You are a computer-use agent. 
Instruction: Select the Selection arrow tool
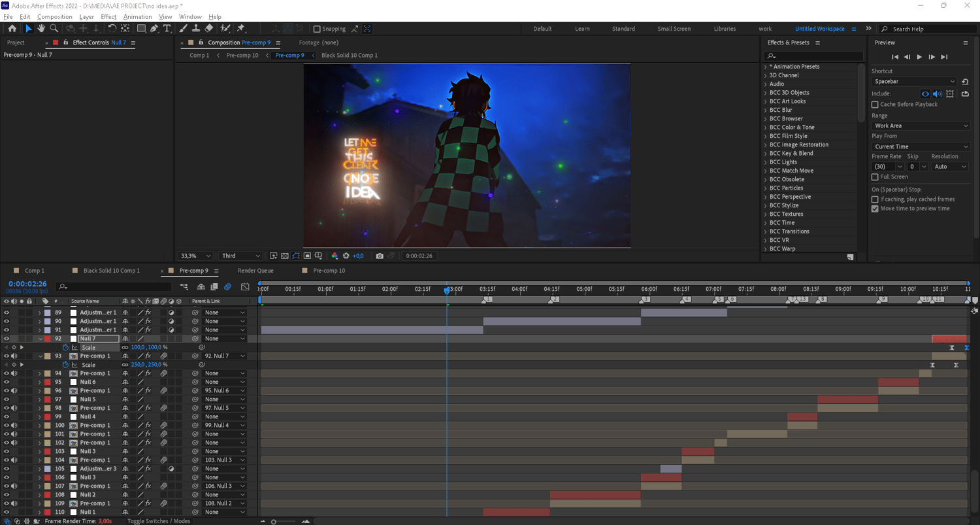point(28,29)
